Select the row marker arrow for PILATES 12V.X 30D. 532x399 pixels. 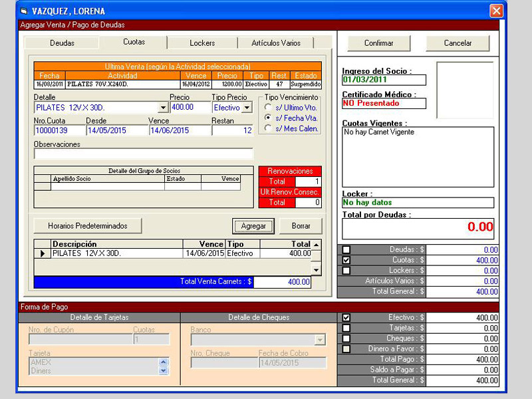pos(43,253)
